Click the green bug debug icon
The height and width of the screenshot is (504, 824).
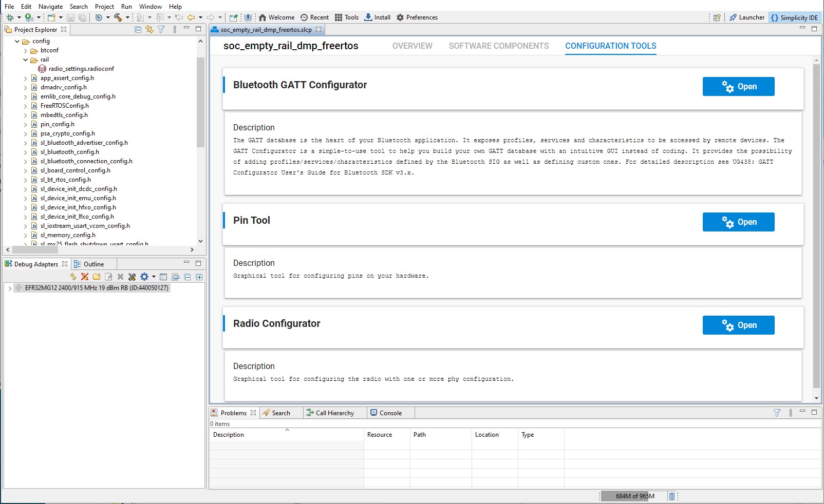tap(9, 17)
